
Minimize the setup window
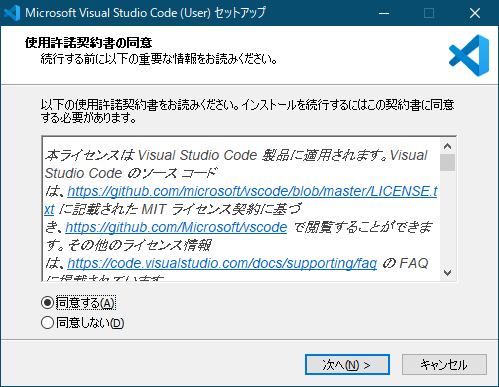click(x=384, y=13)
